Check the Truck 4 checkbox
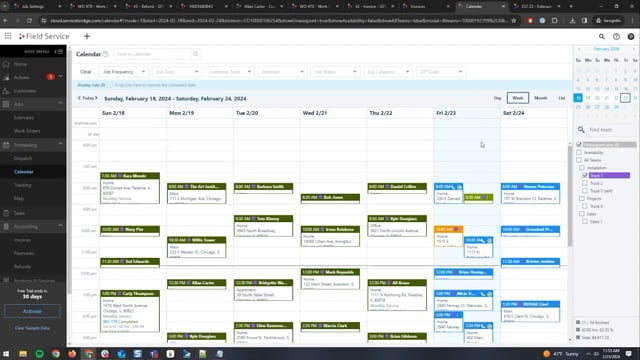This screenshot has height=360, width=640. (x=584, y=206)
